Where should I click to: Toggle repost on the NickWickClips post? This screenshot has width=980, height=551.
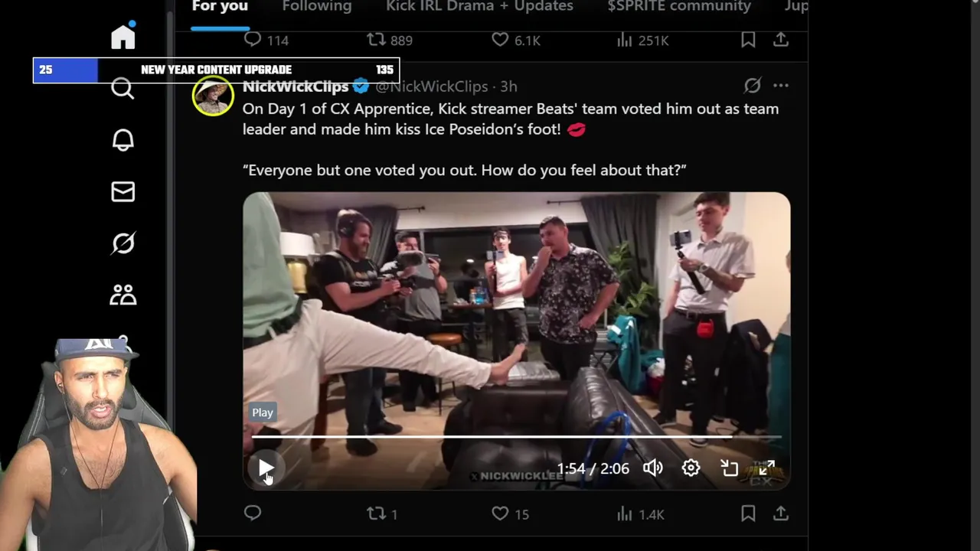[x=383, y=514]
